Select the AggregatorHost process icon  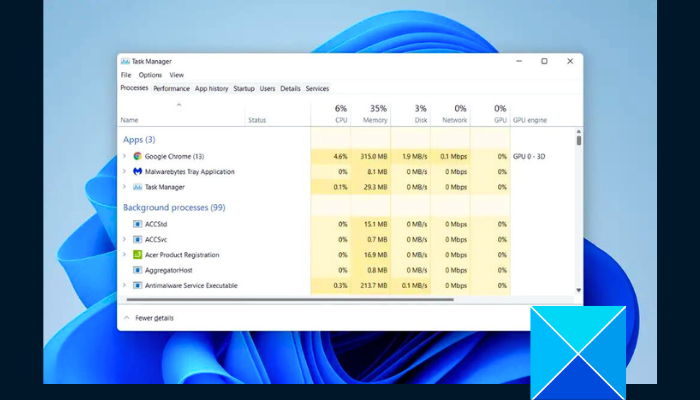coord(138,270)
